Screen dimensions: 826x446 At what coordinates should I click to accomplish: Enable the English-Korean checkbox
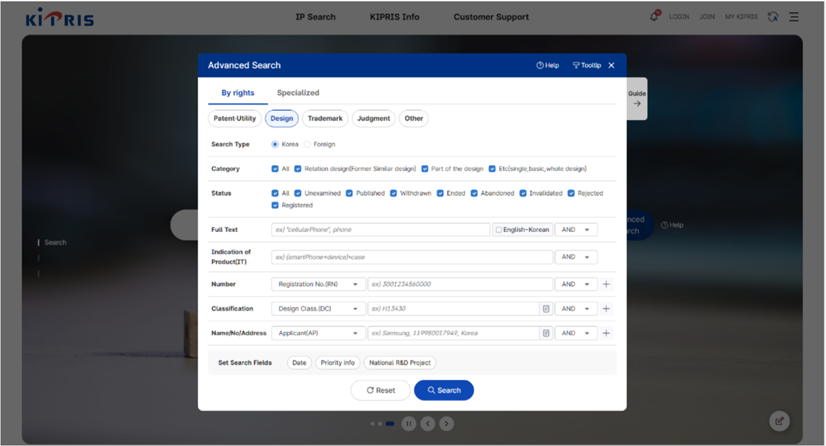pyautogui.click(x=499, y=230)
